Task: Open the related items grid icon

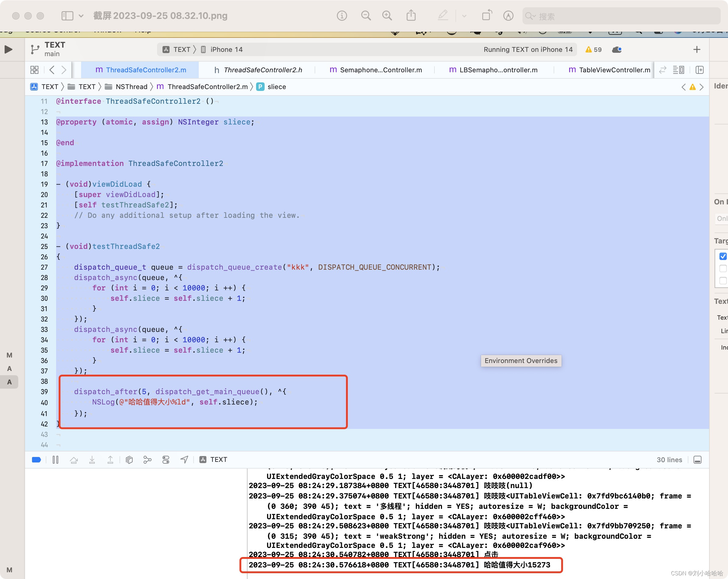Action: [34, 70]
